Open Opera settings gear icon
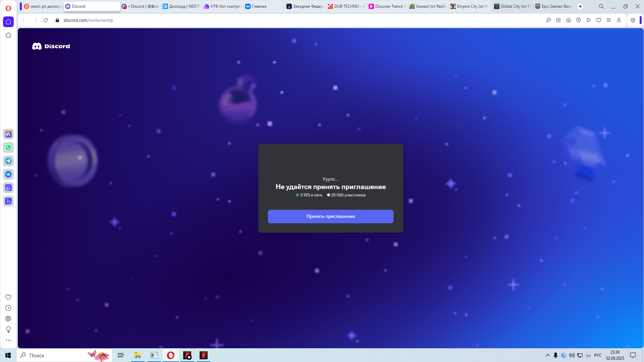 pos(8,319)
